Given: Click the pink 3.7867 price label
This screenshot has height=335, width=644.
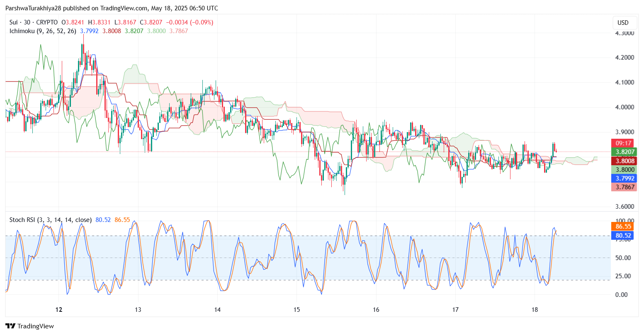Looking at the screenshot, I should pos(624,187).
